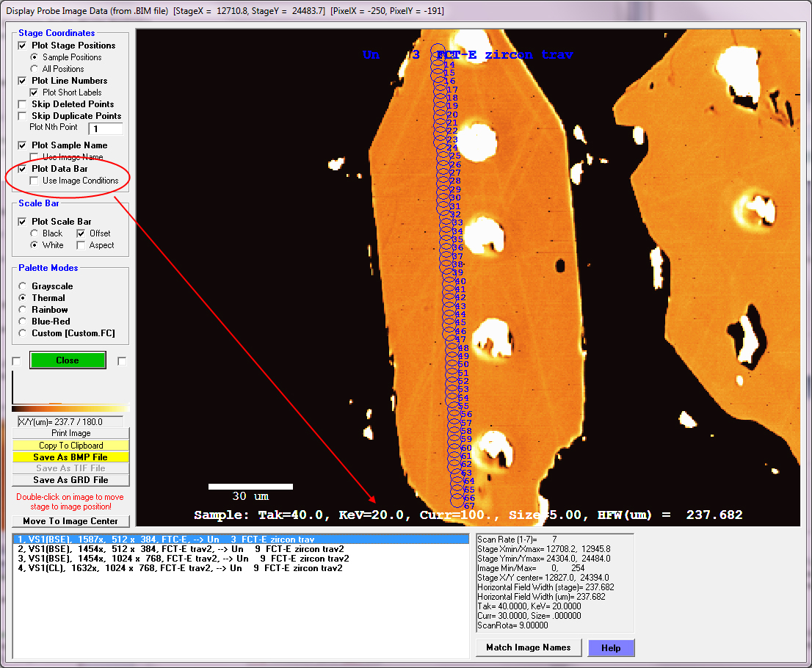This screenshot has height=668, width=812.
Task: Toggle the Plot Line Numbers checkbox
Action: (22, 81)
